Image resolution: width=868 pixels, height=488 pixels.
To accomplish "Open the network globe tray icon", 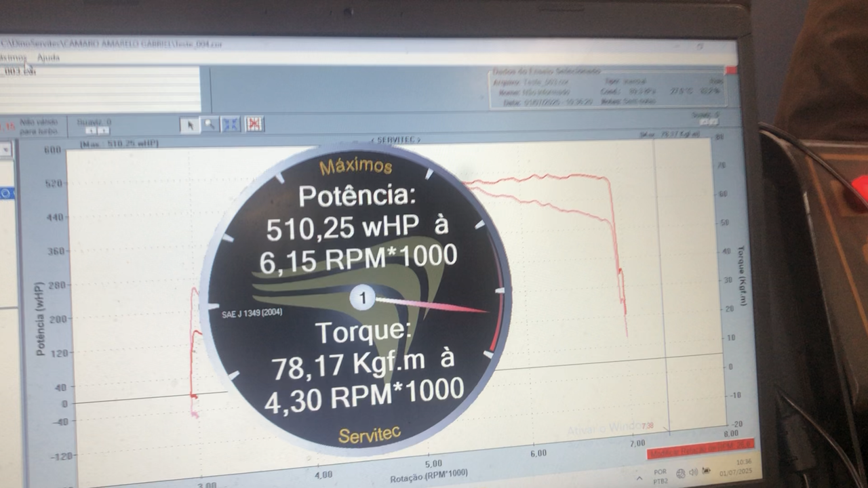I will (x=680, y=473).
